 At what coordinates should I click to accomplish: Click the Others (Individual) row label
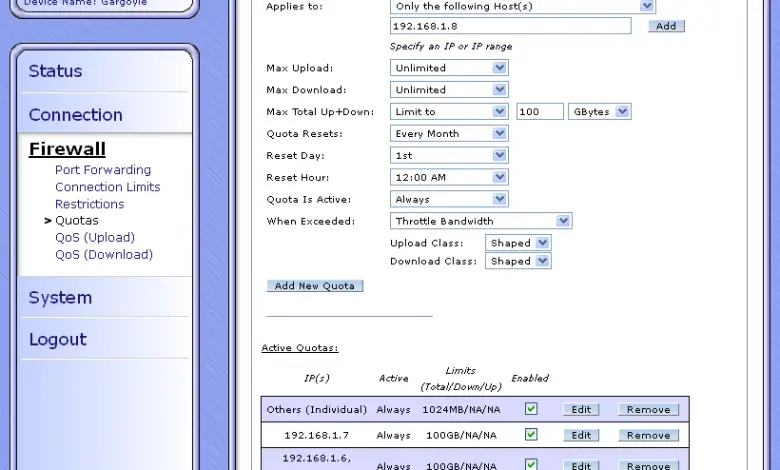coord(316,410)
